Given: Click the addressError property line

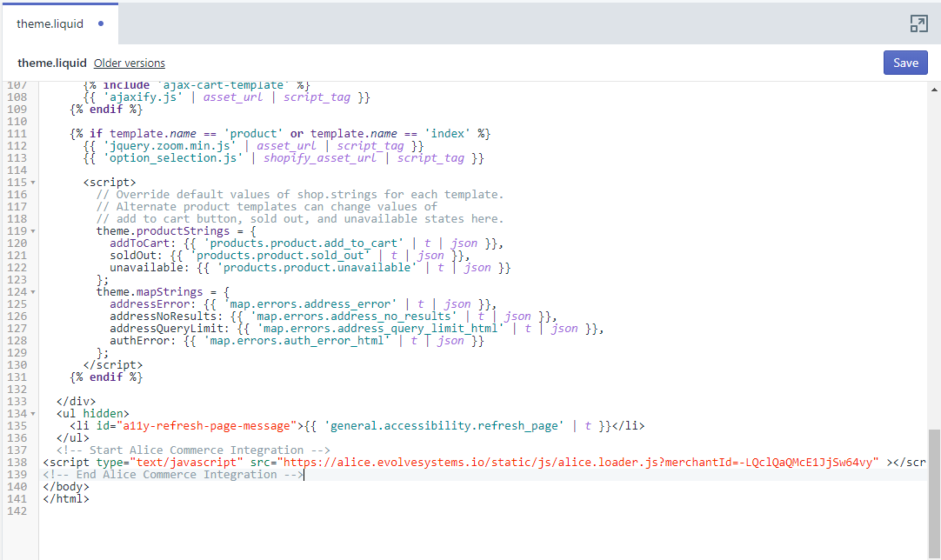Looking at the screenshot, I should tap(303, 304).
